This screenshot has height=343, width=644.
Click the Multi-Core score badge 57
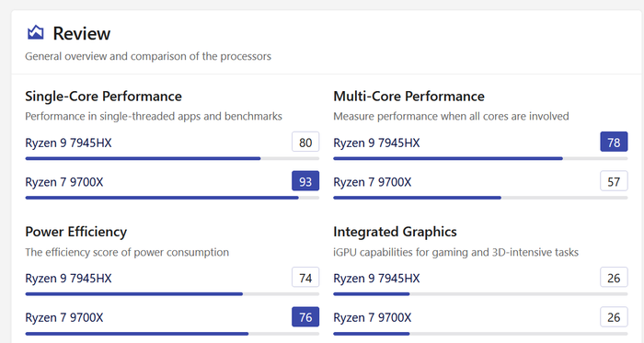point(614,181)
